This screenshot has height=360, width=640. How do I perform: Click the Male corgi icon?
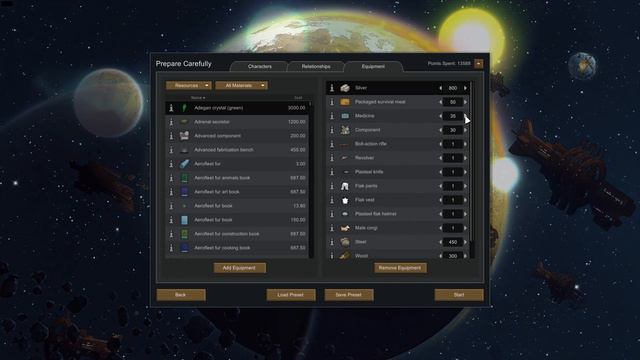click(x=345, y=228)
